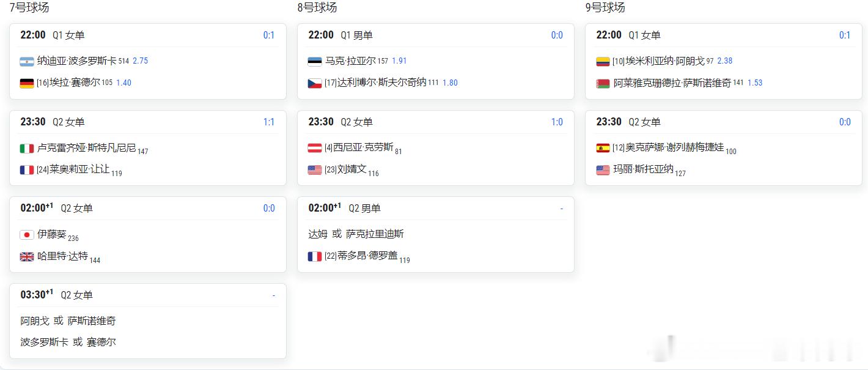Click the 1:0 score on court 8
Screen dimensions: 868x370
click(557, 122)
